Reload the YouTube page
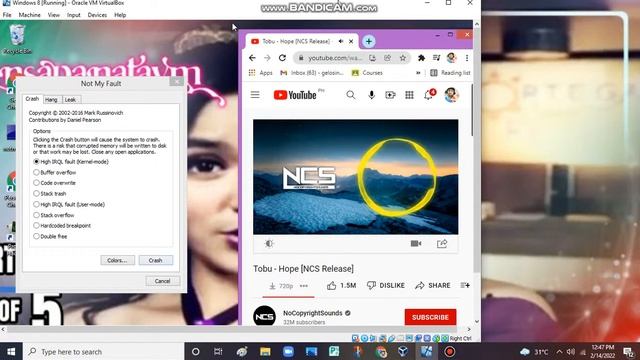This screenshot has height=360, width=640. (282, 58)
